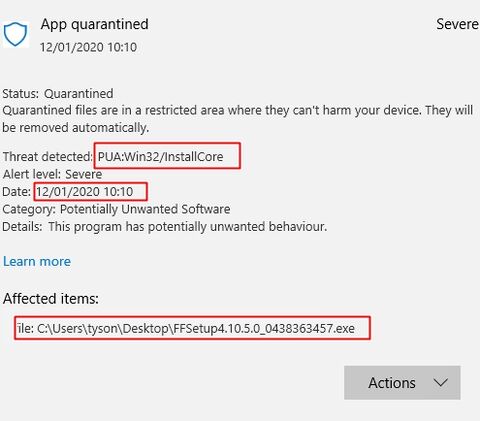The width and height of the screenshot is (480, 421).
Task: Select Category: Potentially Unwanted Software text
Action: tap(116, 209)
